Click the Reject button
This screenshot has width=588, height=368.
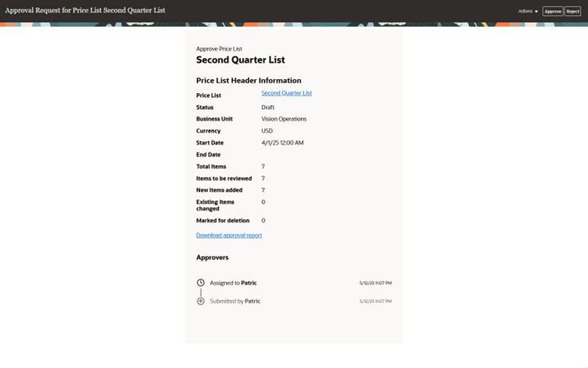tap(573, 11)
